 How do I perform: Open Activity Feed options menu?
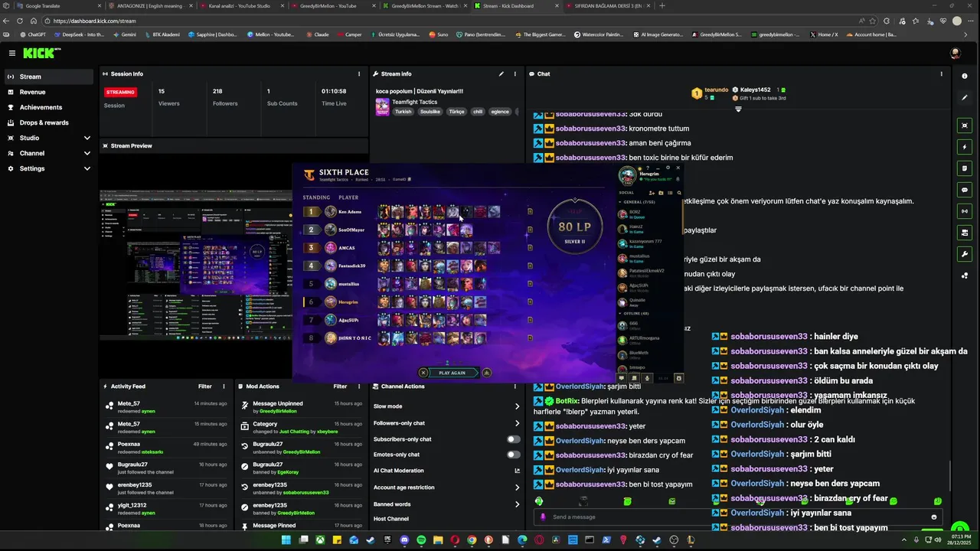pyautogui.click(x=224, y=386)
